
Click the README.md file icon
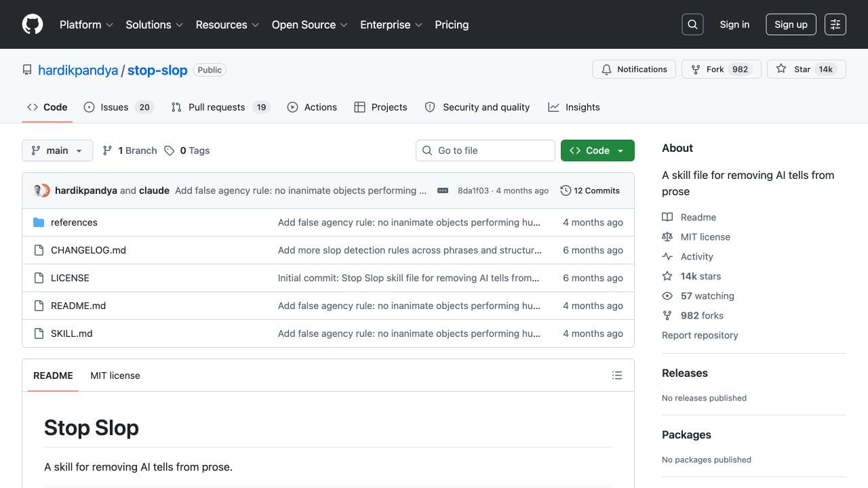click(39, 306)
